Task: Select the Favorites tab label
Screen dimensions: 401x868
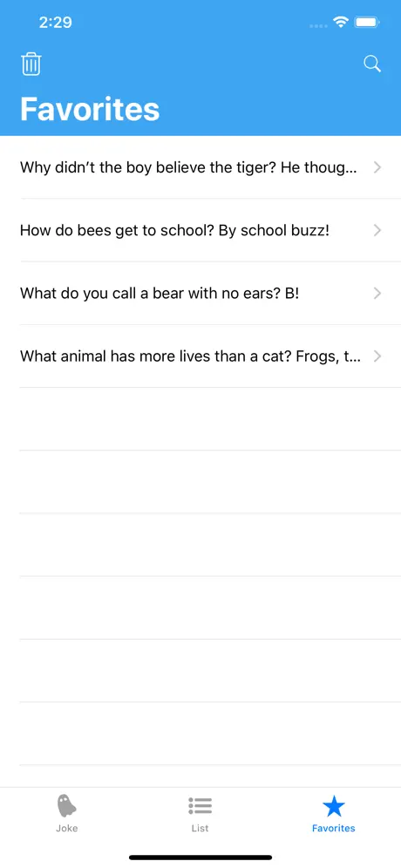Action: (x=333, y=828)
